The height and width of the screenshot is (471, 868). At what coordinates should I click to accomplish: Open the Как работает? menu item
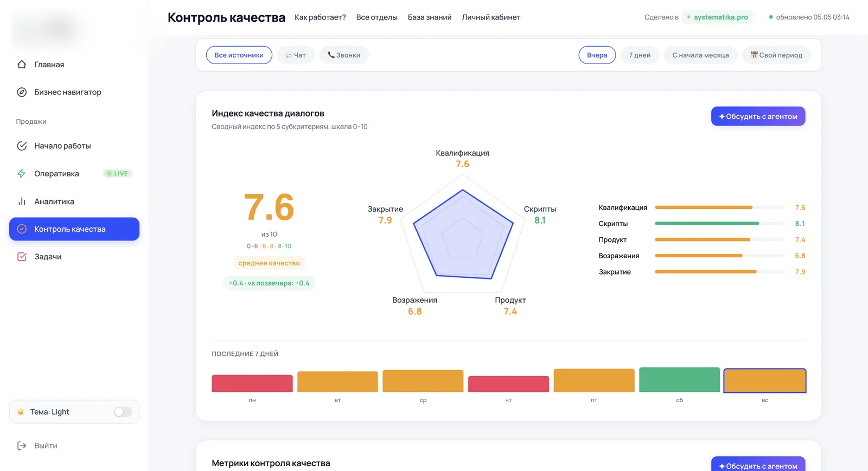(x=320, y=17)
